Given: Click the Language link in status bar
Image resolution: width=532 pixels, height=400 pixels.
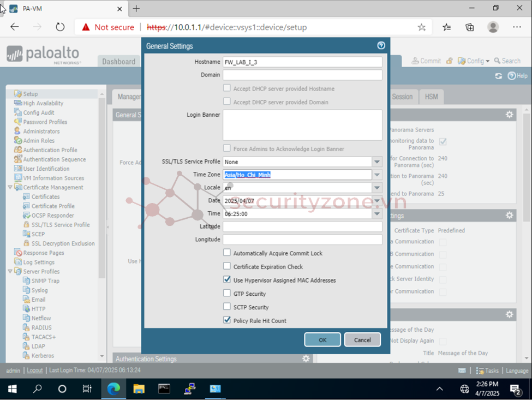Looking at the screenshot, I should [517, 371].
